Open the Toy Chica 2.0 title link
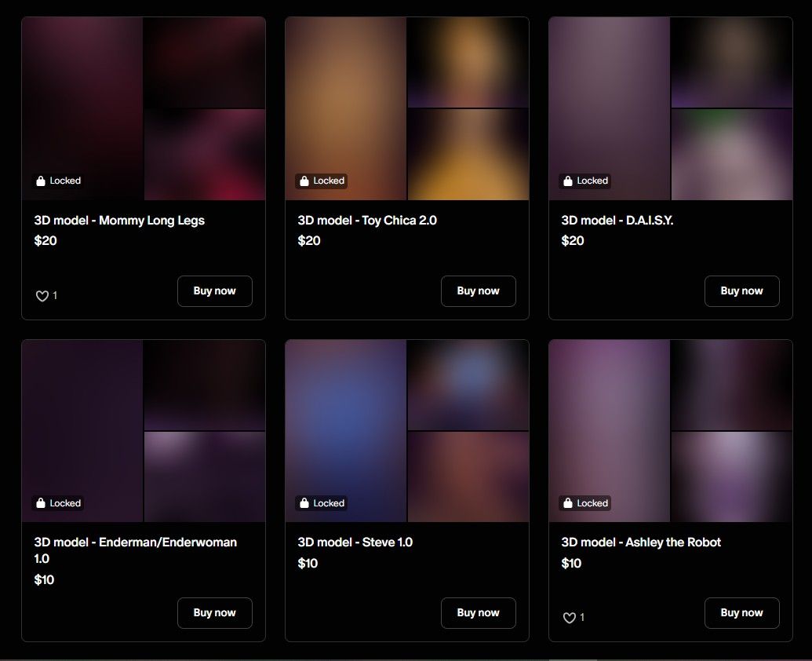The image size is (812, 661). pyautogui.click(x=367, y=221)
